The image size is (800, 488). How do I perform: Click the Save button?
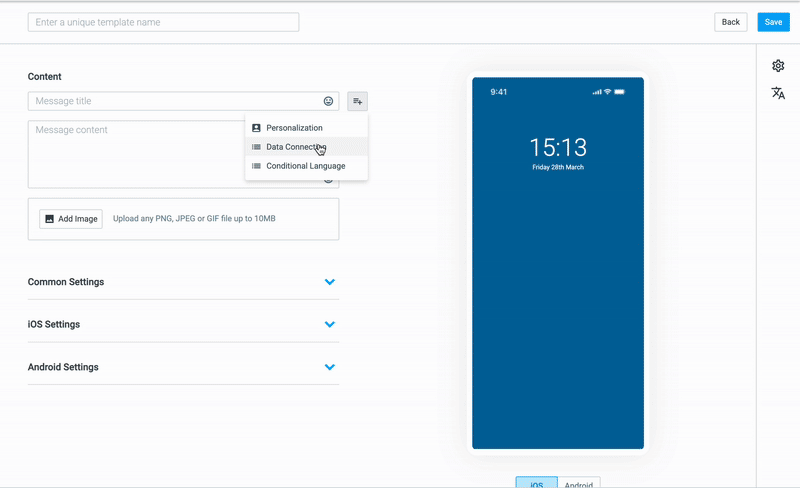point(773,22)
